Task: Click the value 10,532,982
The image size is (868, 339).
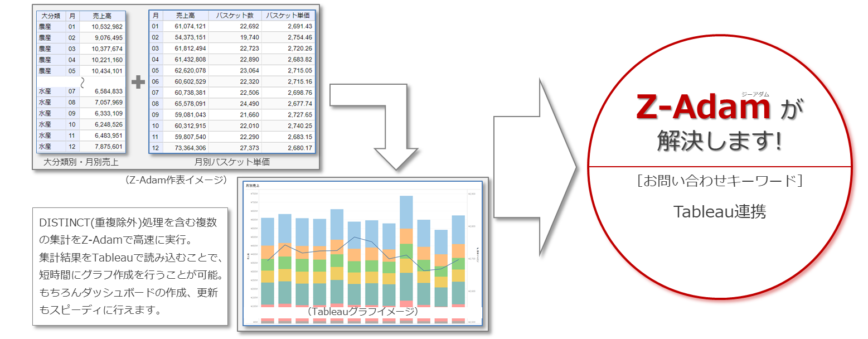Action: tap(108, 26)
